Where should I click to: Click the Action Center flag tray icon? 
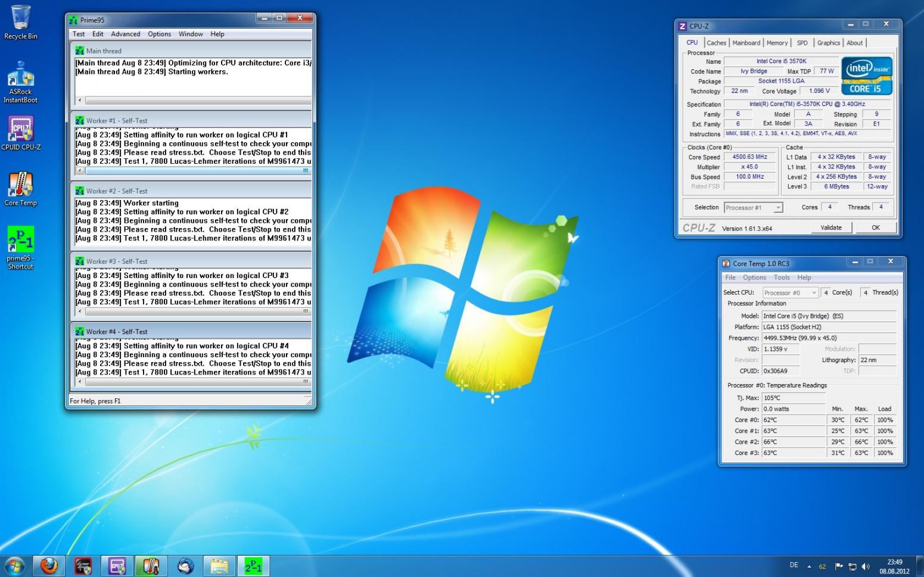tap(839, 566)
